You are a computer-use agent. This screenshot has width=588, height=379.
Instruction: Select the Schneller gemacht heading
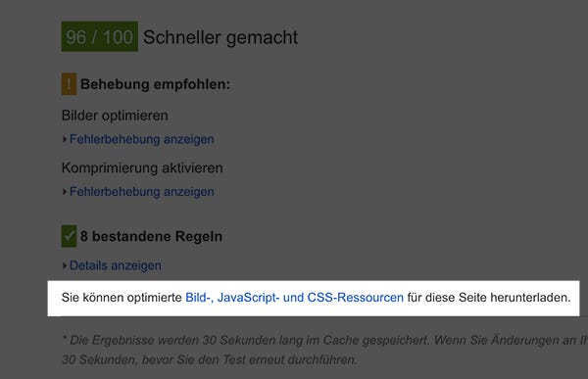(x=220, y=37)
